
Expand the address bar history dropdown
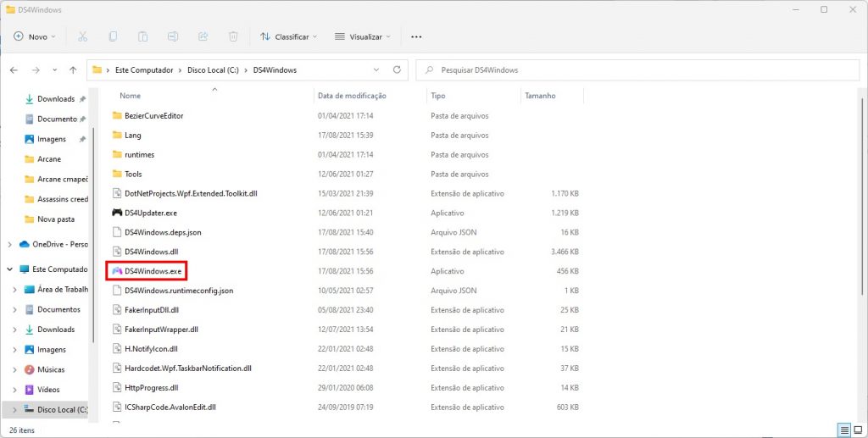pos(376,70)
